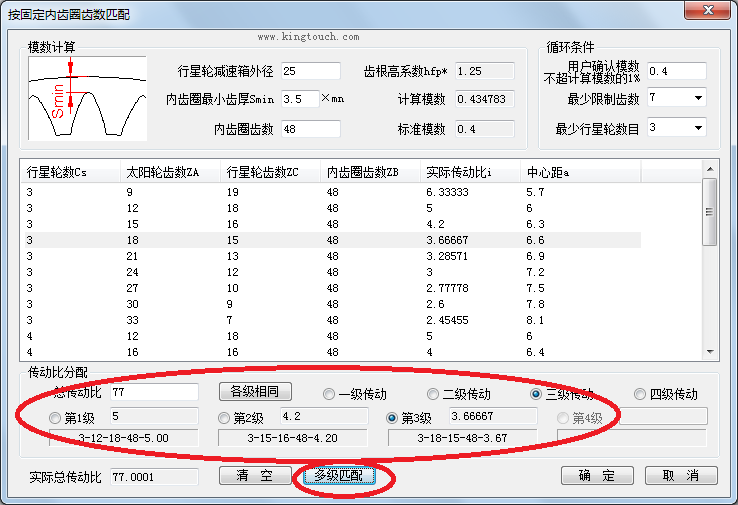
Task: Cancel with the 取消 button
Action: [681, 475]
